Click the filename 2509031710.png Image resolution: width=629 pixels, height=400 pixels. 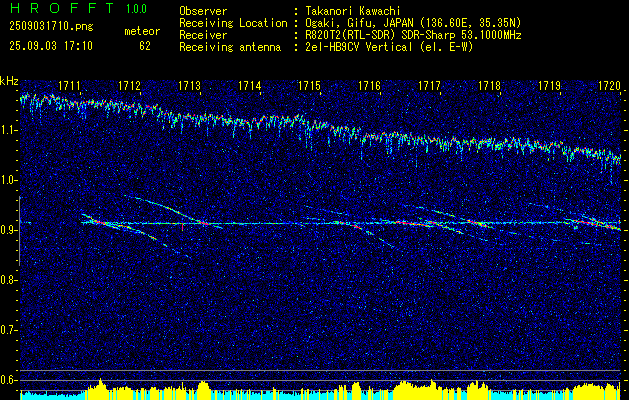tap(51, 27)
